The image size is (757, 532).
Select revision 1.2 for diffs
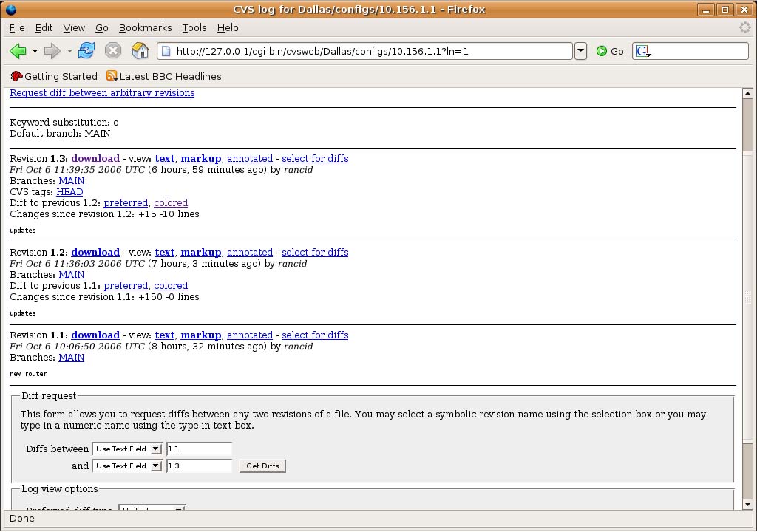pyautogui.click(x=315, y=252)
